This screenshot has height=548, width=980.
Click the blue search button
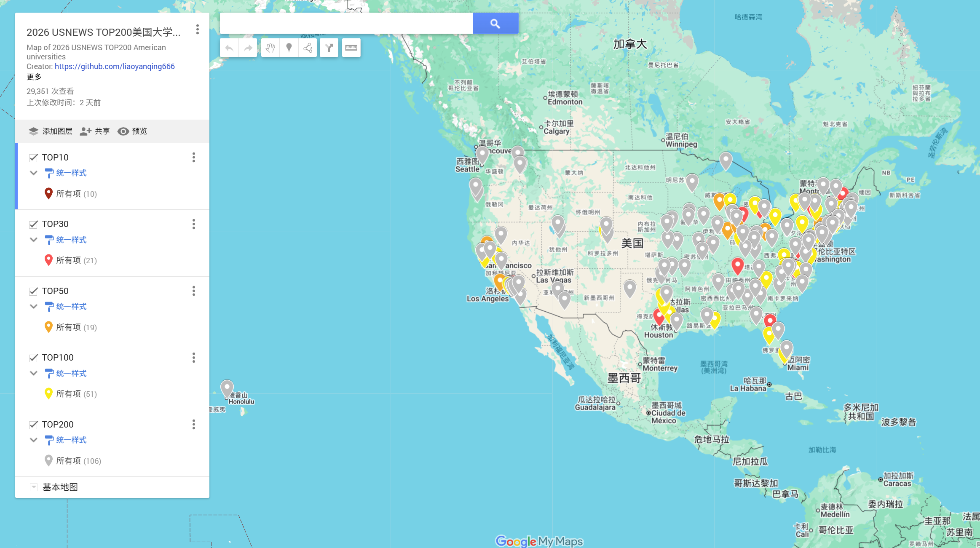[x=495, y=24]
